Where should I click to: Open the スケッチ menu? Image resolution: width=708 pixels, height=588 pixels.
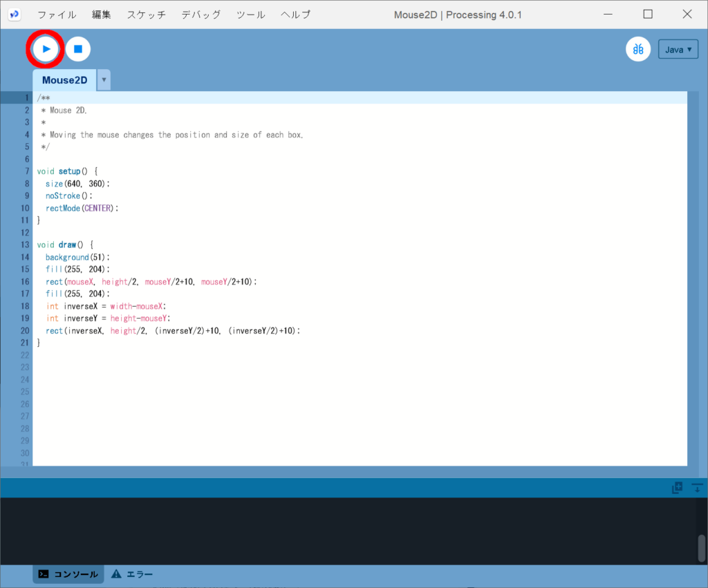[x=147, y=15]
